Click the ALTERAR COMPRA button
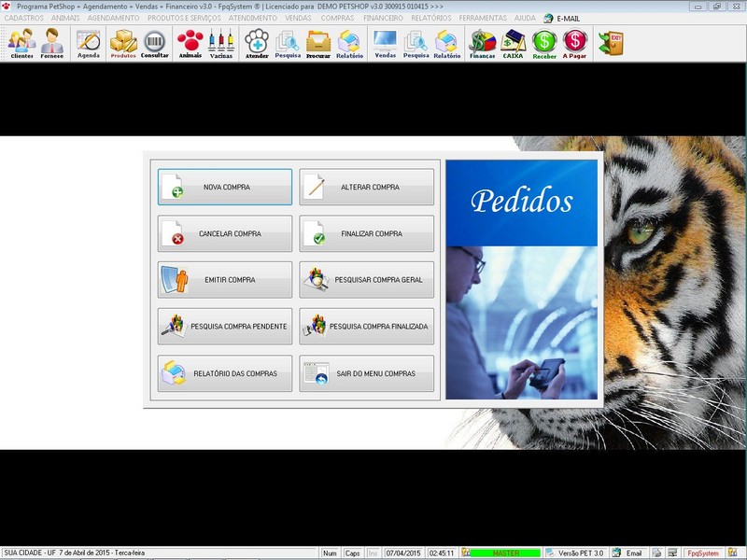Image resolution: width=747 pixels, height=560 pixels. click(366, 187)
